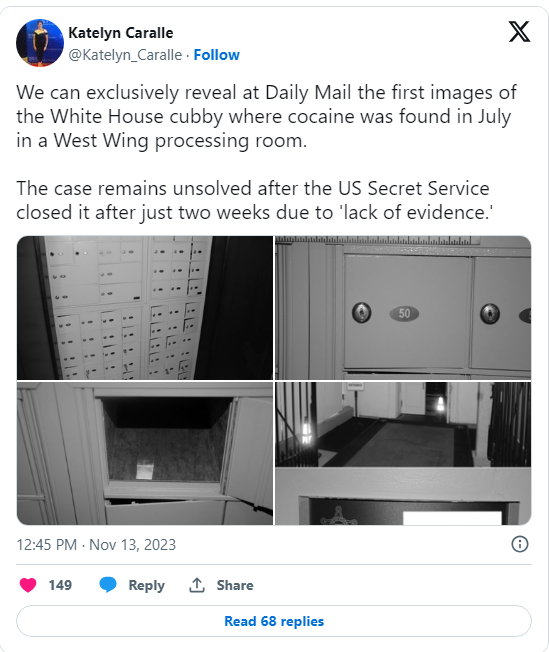Click the X logo icon
549x652 pixels.
[519, 32]
